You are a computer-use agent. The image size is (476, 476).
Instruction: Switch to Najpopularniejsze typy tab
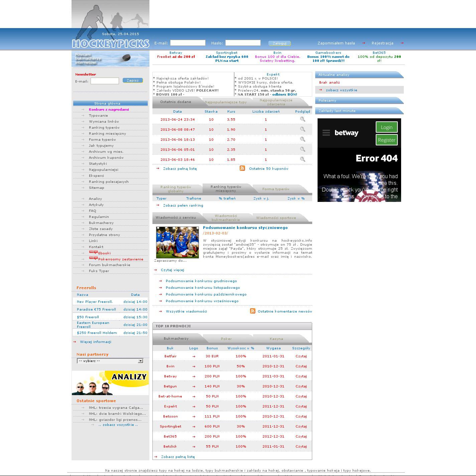point(226,102)
